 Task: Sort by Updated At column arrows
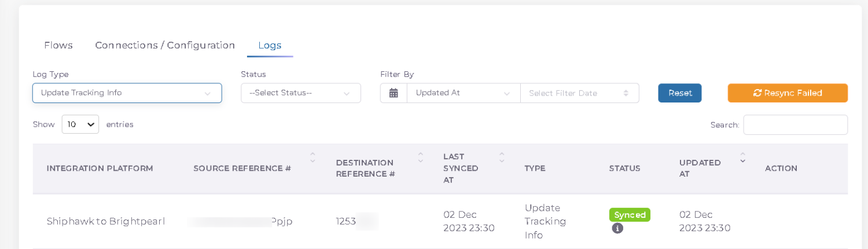pos(742,158)
